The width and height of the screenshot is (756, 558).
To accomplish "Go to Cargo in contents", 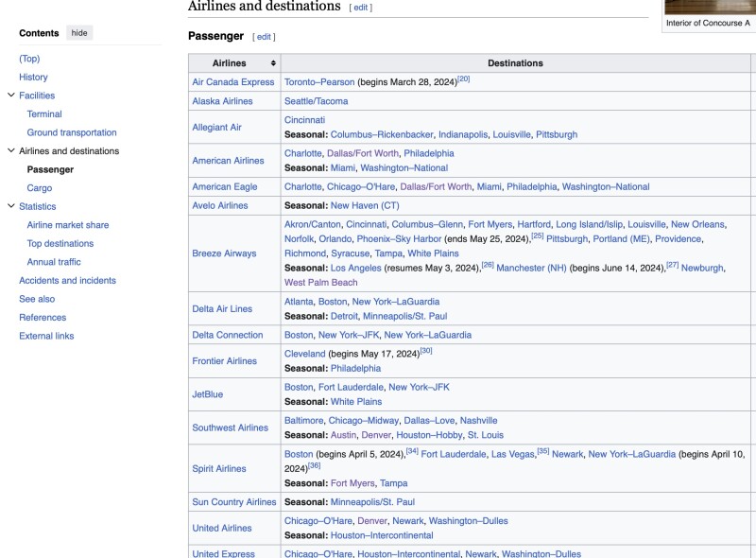I will click(40, 188).
